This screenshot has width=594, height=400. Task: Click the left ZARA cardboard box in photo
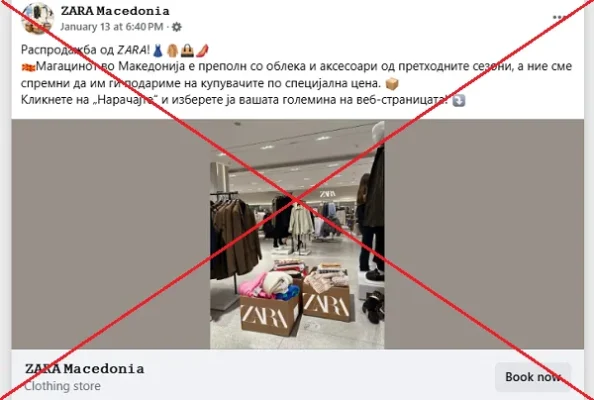(269, 314)
